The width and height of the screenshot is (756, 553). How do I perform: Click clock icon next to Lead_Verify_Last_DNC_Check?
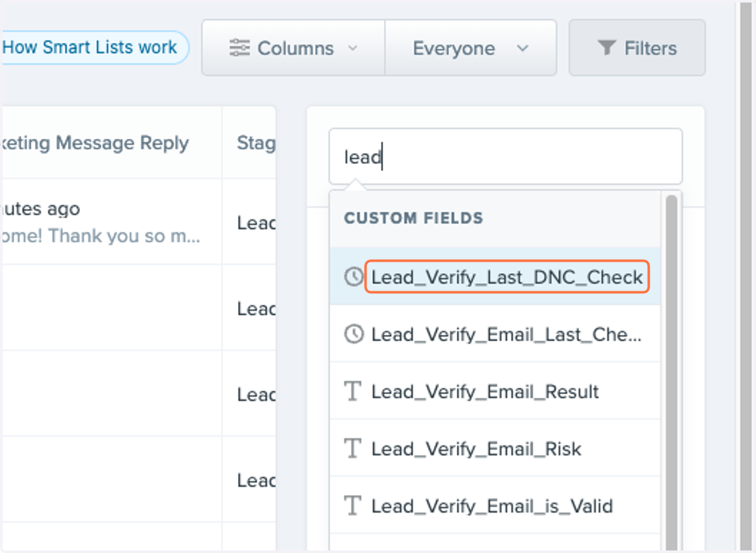[x=354, y=277]
